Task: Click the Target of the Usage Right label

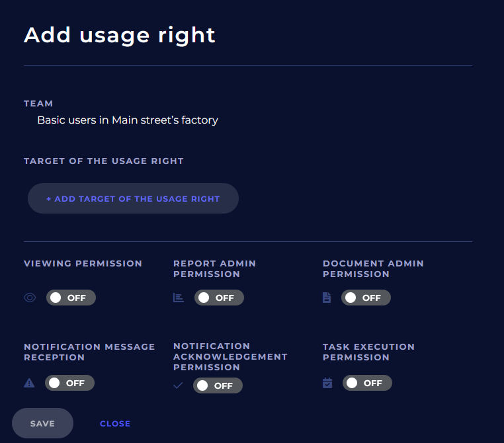Action: (x=104, y=161)
